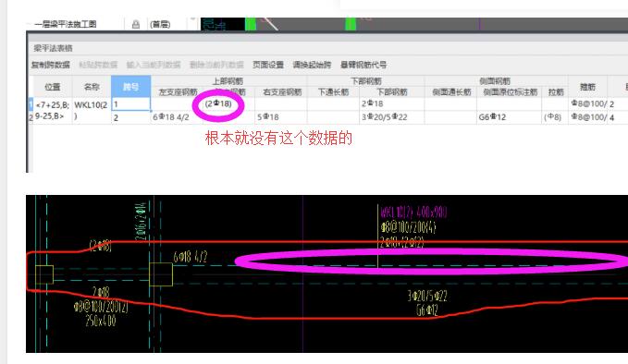Select row 1 stirrup cell ⌀8@100/
628x364 pixels.
587,104
